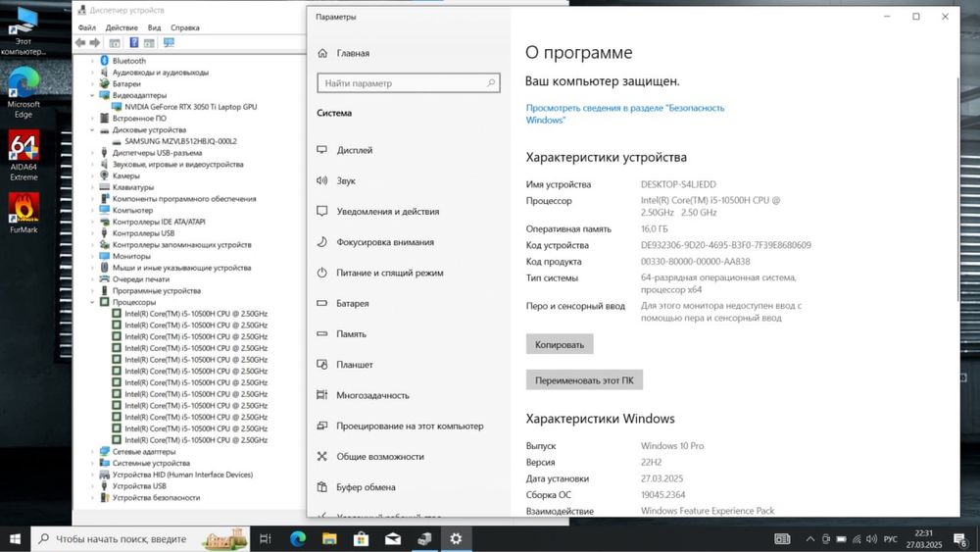
Task: Click Windows Start button
Action: pyautogui.click(x=15, y=539)
